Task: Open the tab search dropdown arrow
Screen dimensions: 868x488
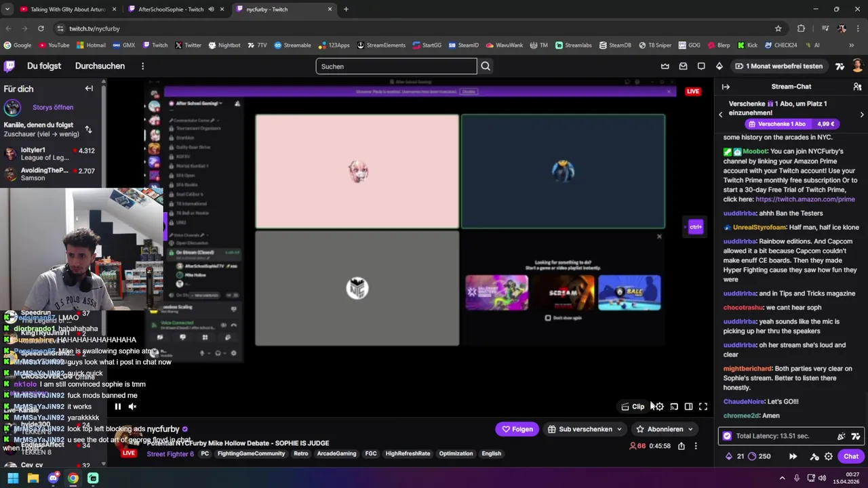Action: pos(7,9)
